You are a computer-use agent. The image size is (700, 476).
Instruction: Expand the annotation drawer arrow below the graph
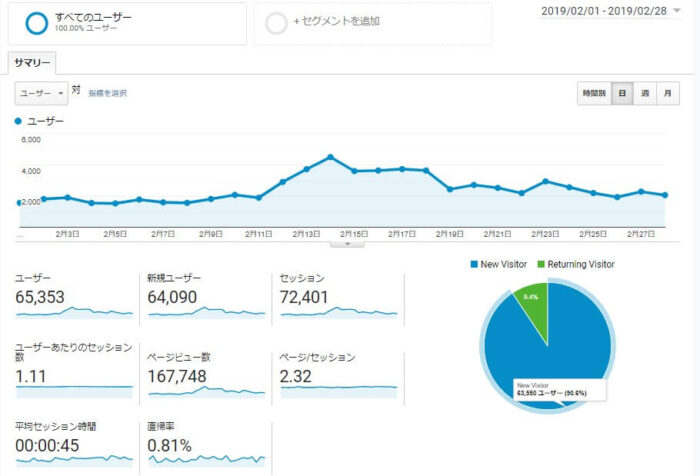click(347, 244)
